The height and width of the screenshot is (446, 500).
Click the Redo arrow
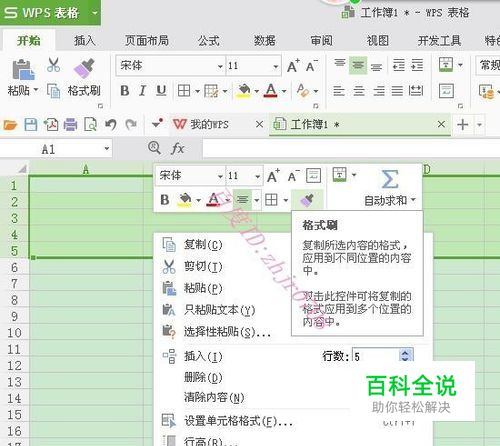pyautogui.click(x=131, y=125)
